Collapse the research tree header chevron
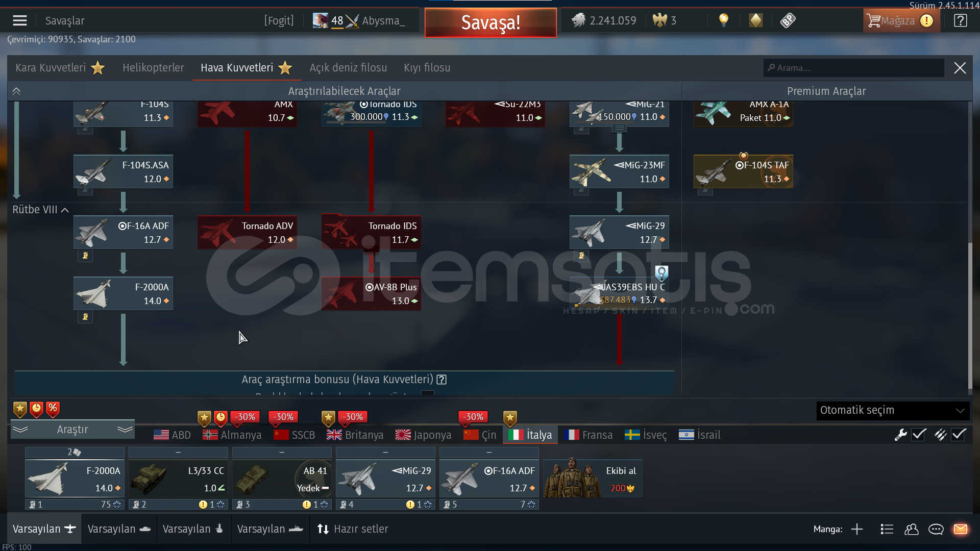The image size is (980, 551). coord(16,91)
